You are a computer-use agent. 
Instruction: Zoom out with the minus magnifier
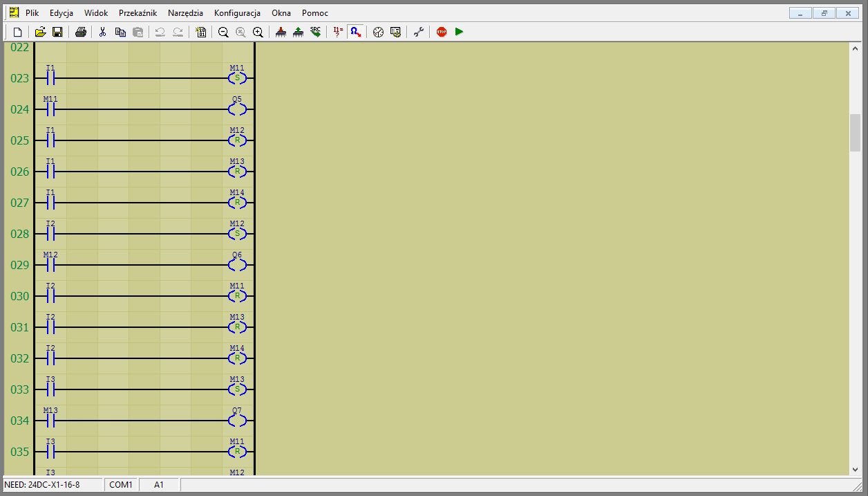[x=223, y=32]
